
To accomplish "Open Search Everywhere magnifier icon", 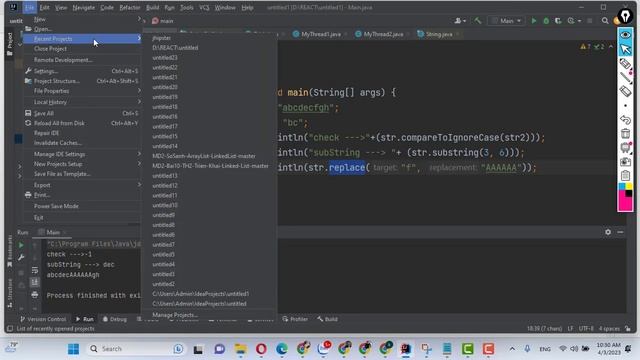I will pyautogui.click(x=605, y=20).
